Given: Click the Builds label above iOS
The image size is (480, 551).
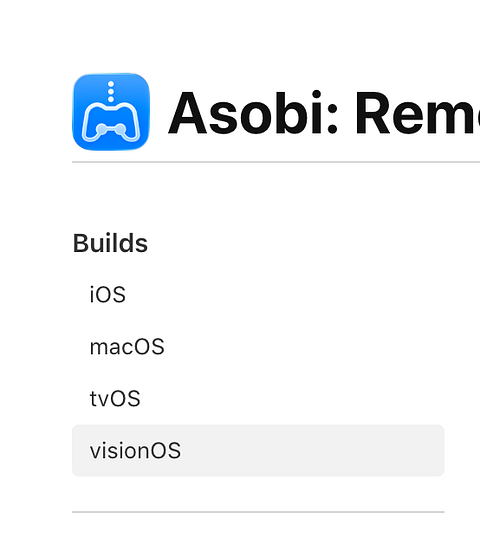Looking at the screenshot, I should click(110, 243).
